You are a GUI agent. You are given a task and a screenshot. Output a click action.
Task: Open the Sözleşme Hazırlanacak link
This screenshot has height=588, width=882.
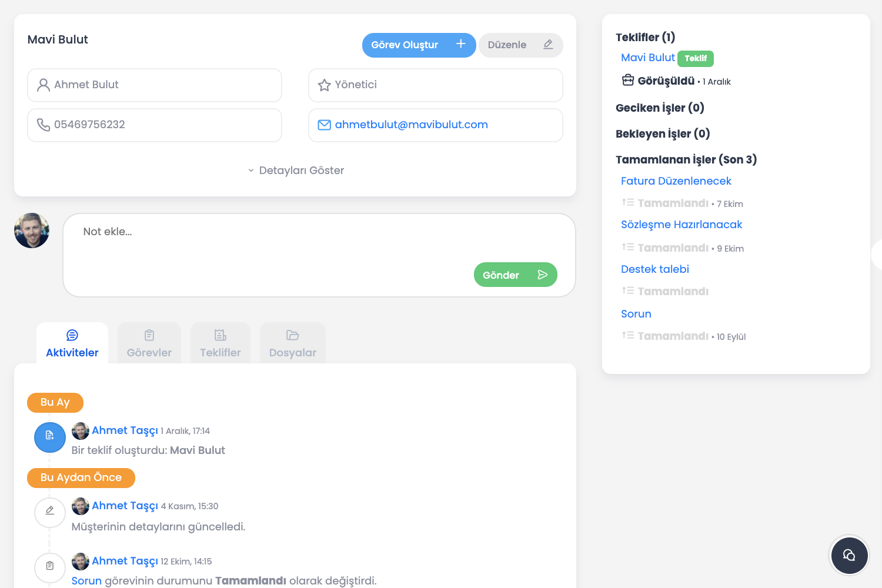[x=681, y=225]
